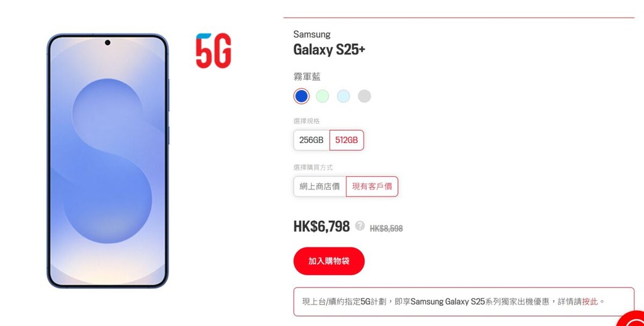Click the Galaxy S25+ product title
The image size is (644, 326).
click(329, 50)
